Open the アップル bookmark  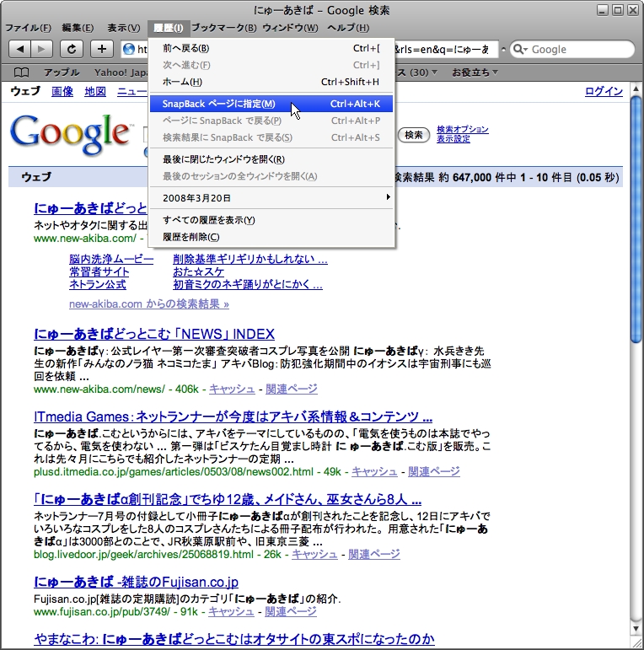pyautogui.click(x=62, y=73)
